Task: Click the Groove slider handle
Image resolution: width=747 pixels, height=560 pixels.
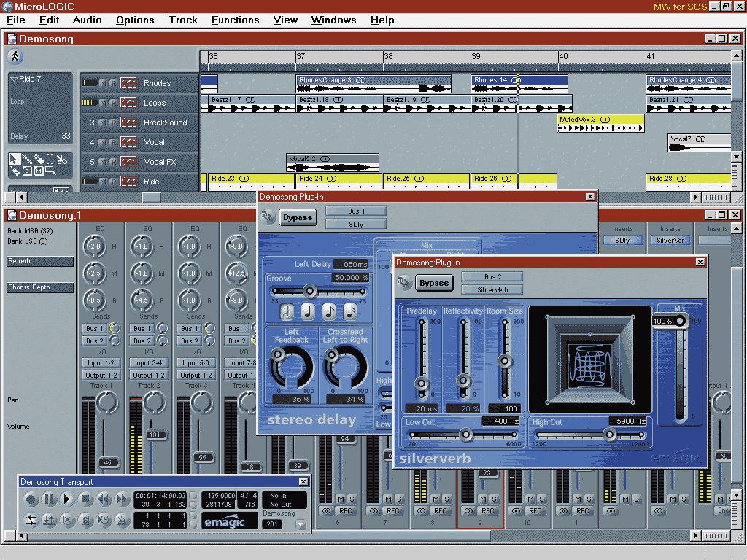Action: (x=309, y=290)
